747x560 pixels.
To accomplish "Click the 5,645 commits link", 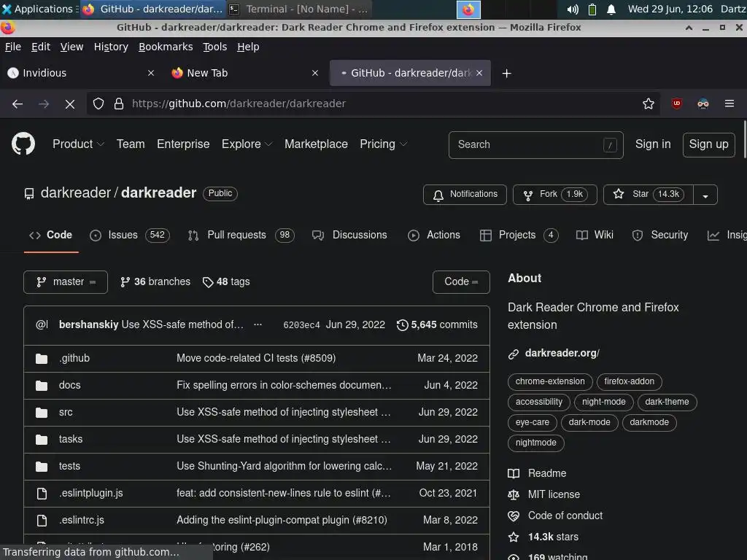I will tap(437, 324).
